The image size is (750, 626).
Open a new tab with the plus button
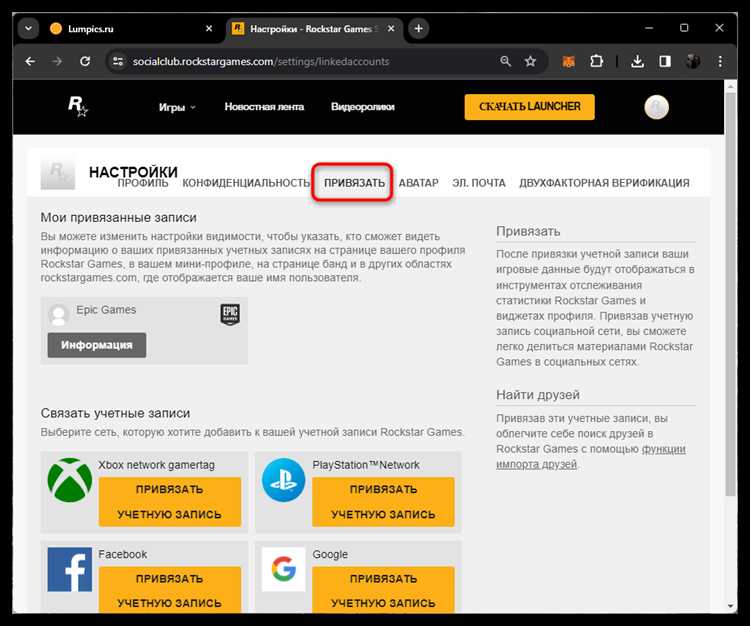[x=419, y=29]
